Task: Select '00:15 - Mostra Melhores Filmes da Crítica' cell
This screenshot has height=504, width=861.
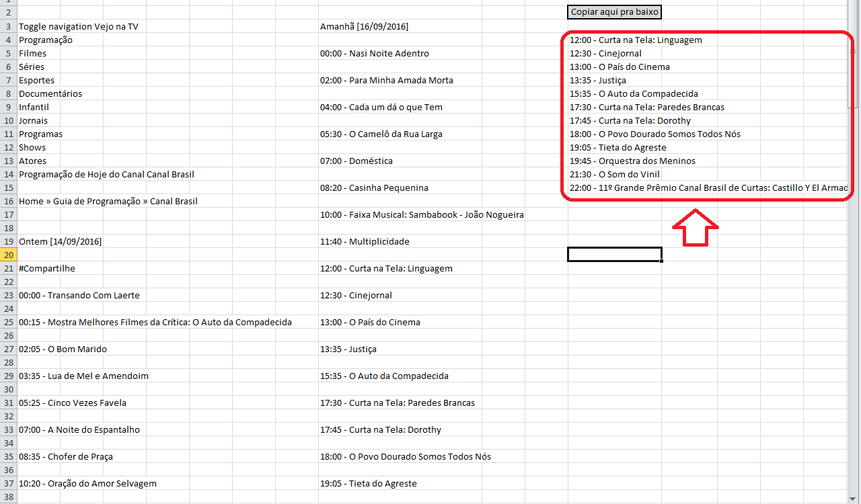Action: (155, 322)
